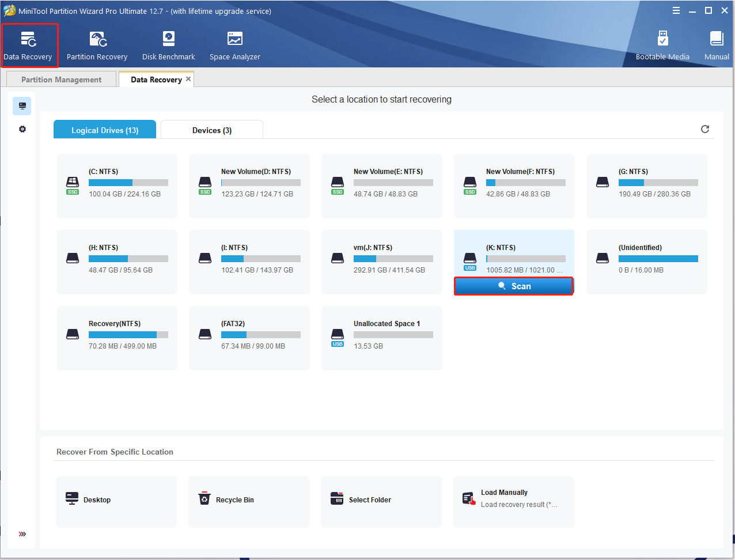The height and width of the screenshot is (560, 735).
Task: Select the (Unidentified) 16.00 MB partition
Action: tap(647, 262)
